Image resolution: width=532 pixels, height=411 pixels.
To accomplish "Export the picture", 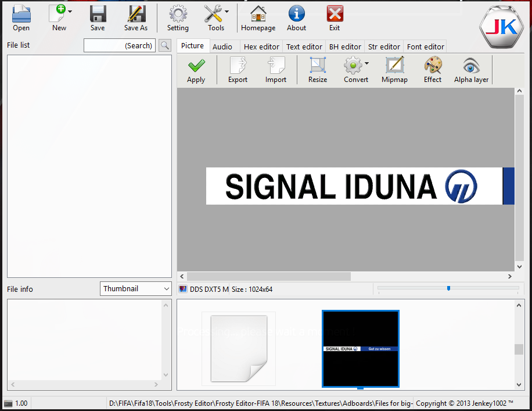I will [x=238, y=66].
